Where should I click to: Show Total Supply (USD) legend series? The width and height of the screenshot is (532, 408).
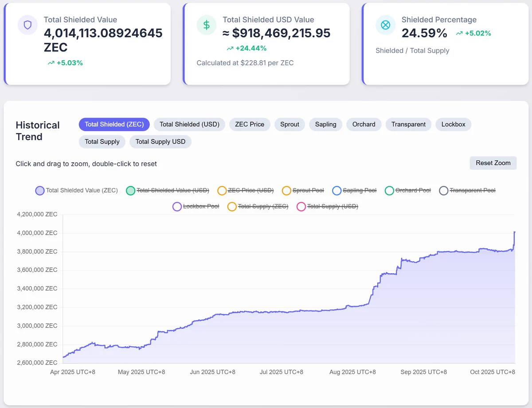(328, 207)
